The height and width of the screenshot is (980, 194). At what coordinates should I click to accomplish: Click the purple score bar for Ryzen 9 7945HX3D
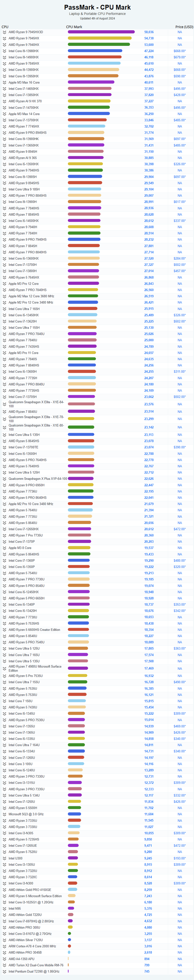[x=101, y=32]
